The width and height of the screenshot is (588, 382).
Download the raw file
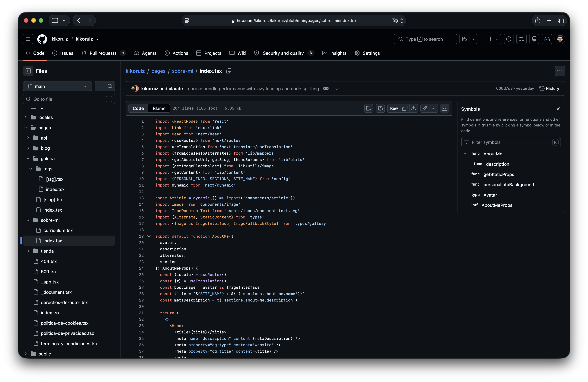click(x=414, y=108)
